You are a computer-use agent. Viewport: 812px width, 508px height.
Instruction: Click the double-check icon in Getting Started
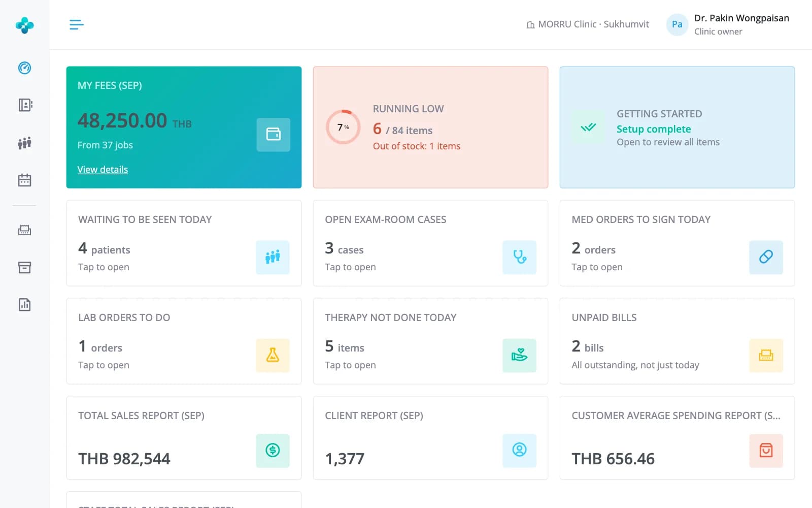click(588, 127)
